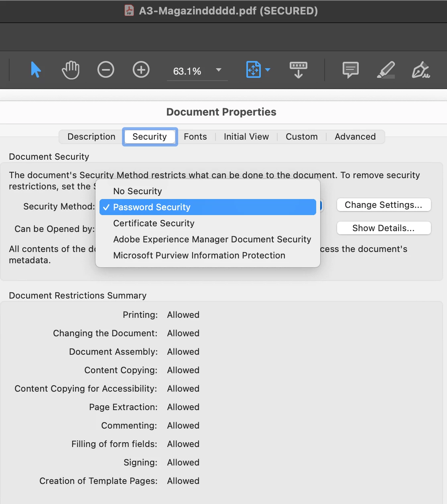Viewport: 447px width, 504px height.
Task: Click the Printing: Allowed value
Action: 183,315
